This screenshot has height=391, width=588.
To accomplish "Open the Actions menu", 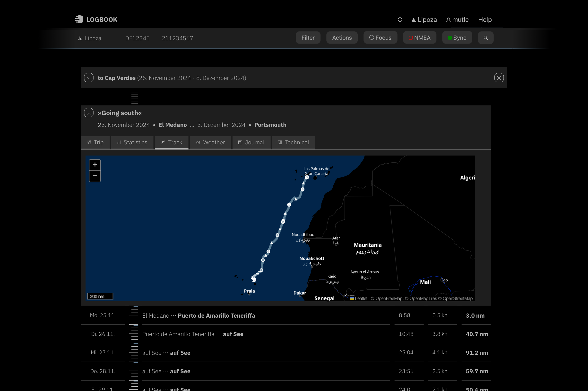I will 342,37.
